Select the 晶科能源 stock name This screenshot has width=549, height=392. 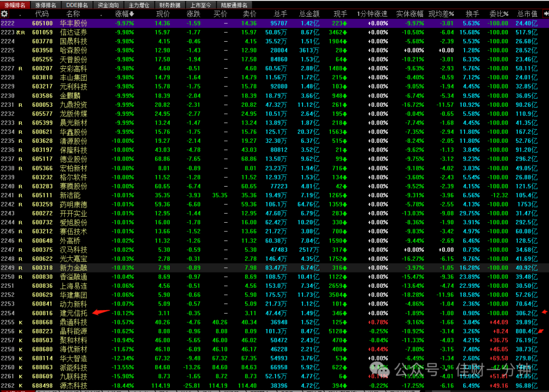(74, 331)
